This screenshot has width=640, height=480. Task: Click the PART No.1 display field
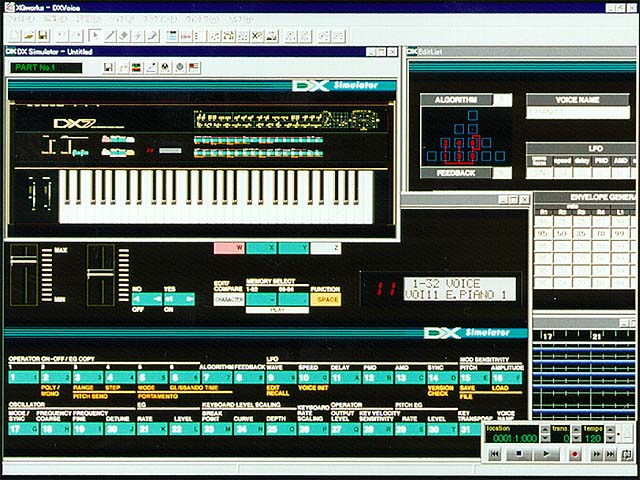(x=46, y=68)
